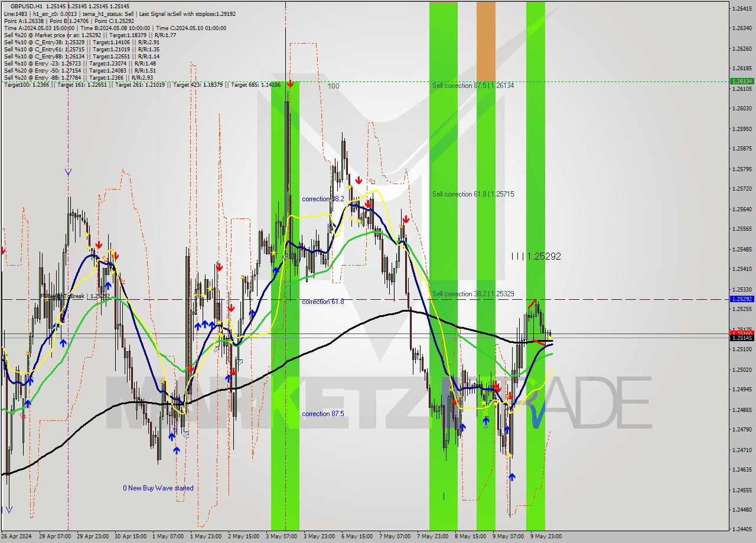This screenshot has width=756, height=543.
Task: Select the GBPUSD,H1 chart title text
Action: tap(26, 6)
